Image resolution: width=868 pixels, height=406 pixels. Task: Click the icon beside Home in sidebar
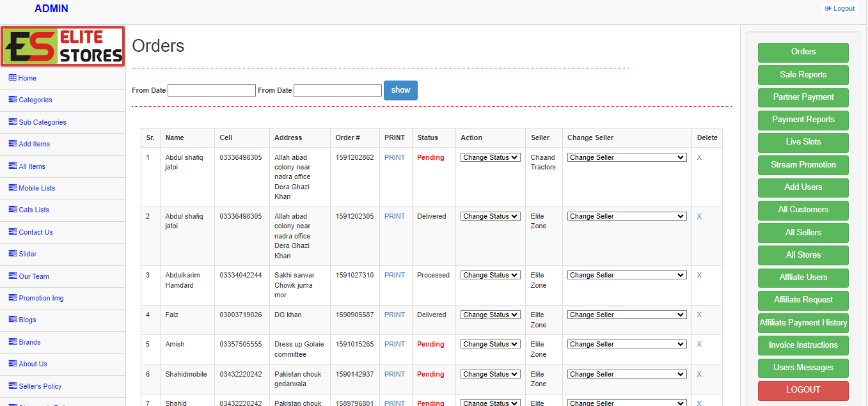12,78
